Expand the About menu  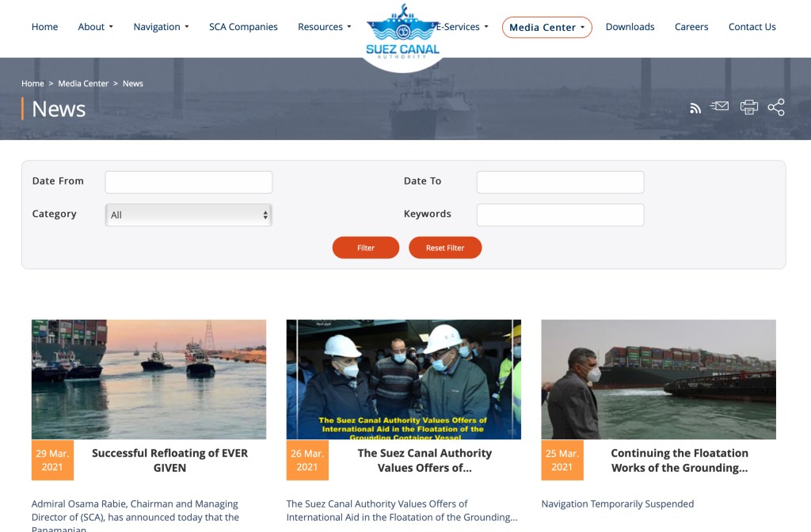95,27
